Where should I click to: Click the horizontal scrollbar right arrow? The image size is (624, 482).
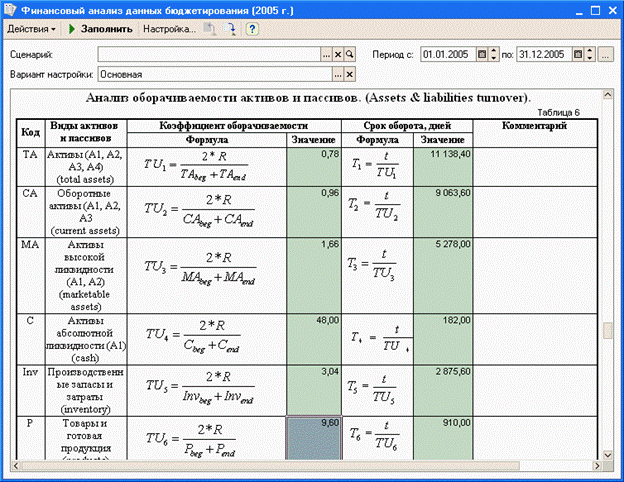coord(597,465)
